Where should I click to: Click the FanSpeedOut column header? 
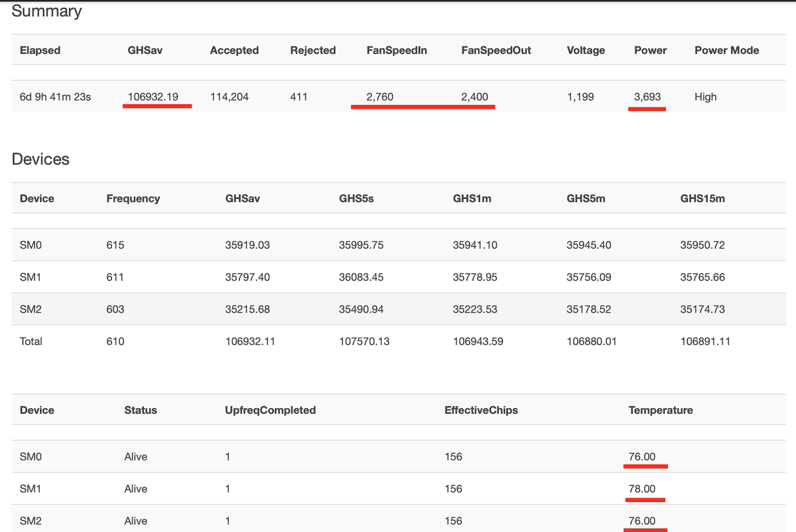coord(496,50)
